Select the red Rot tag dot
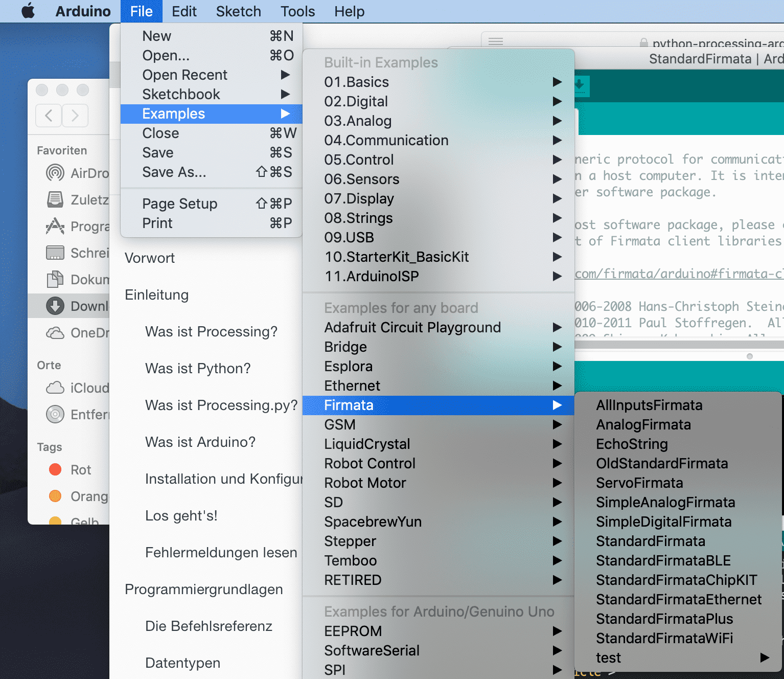784x679 pixels. click(x=55, y=469)
